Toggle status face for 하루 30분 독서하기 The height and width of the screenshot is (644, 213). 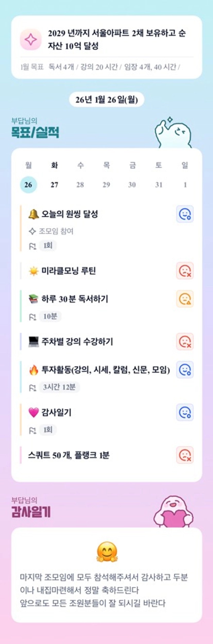tap(185, 299)
